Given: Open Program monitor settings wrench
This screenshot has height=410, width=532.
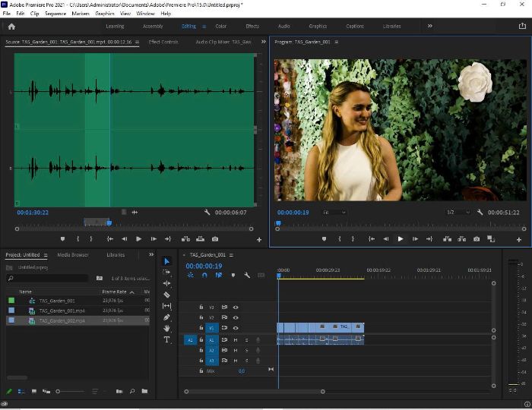Looking at the screenshot, I should pos(480,212).
